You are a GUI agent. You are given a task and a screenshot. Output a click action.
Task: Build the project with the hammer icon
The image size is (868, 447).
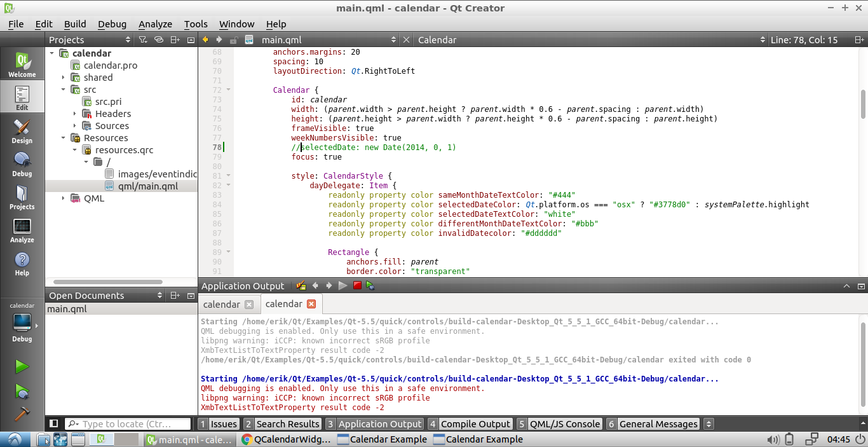(x=21, y=413)
